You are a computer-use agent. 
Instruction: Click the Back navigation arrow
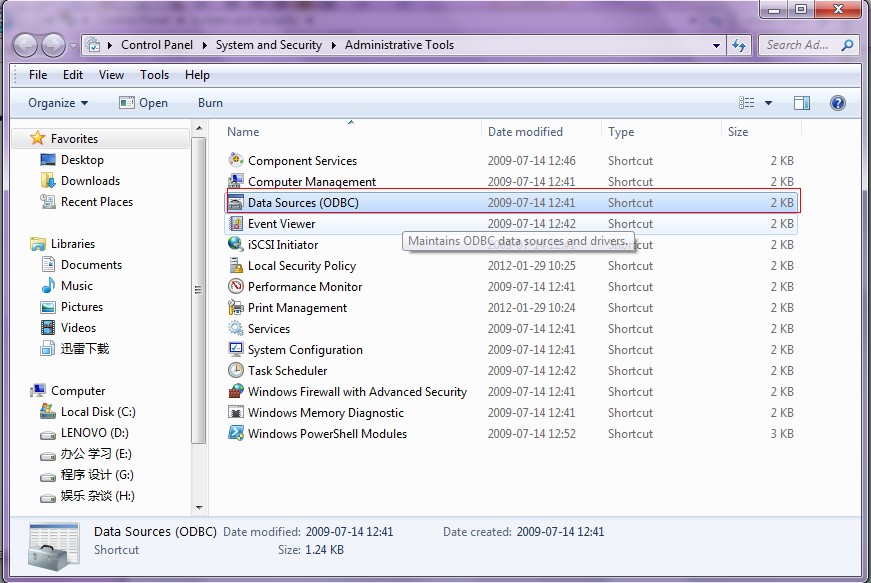coord(25,46)
